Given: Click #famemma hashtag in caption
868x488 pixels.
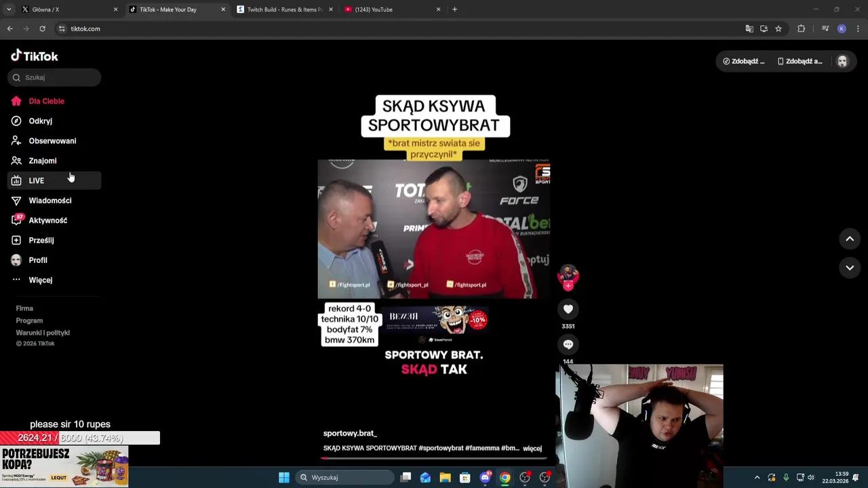Looking at the screenshot, I should pyautogui.click(x=482, y=448).
